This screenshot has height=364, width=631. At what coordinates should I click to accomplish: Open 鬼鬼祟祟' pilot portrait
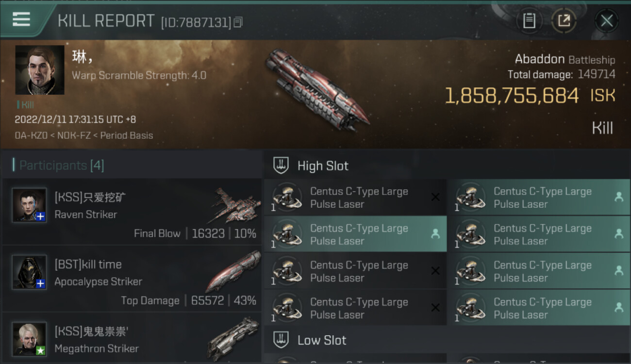click(x=30, y=339)
